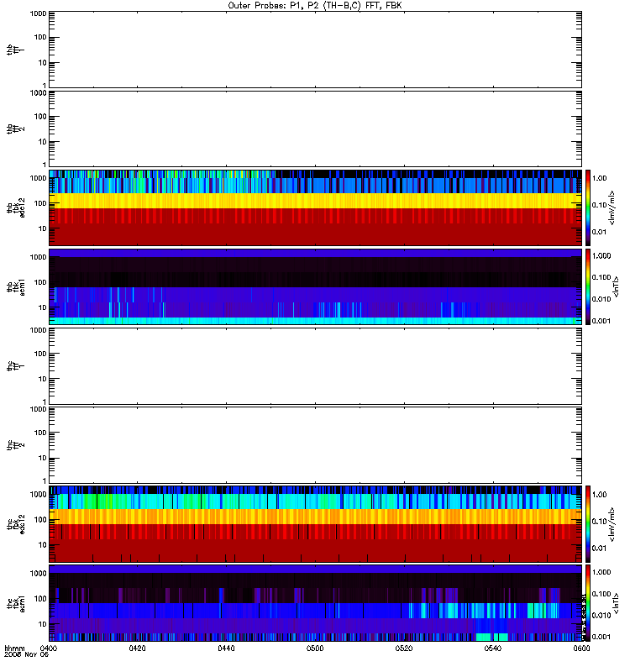Click the "hhmm" axis unit label
The height and width of the screenshot is (672, 630).
pyautogui.click(x=14, y=648)
